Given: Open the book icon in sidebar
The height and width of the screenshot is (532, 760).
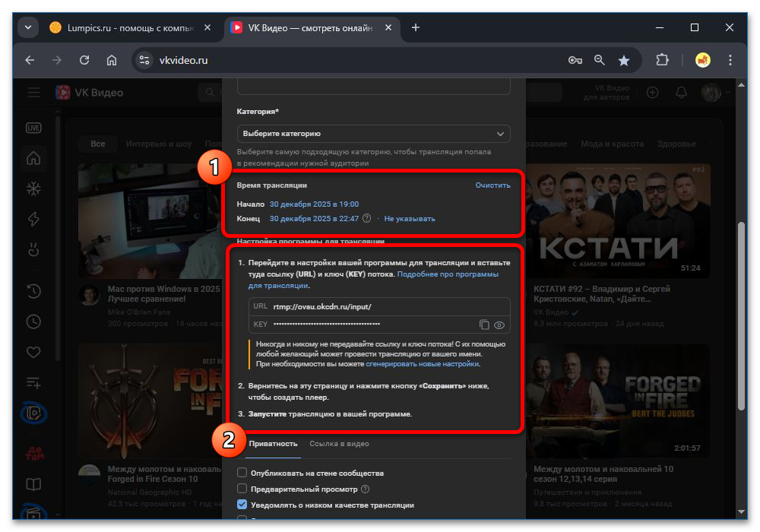Looking at the screenshot, I should coord(33,485).
